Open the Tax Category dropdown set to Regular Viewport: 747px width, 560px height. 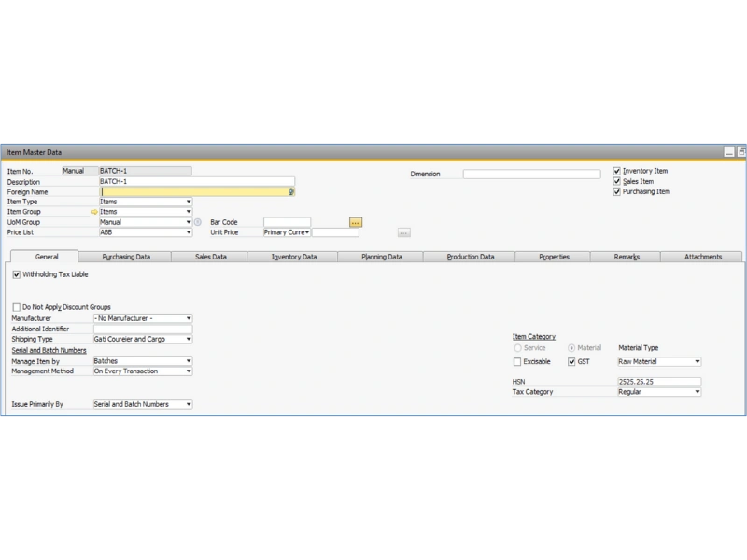(697, 392)
